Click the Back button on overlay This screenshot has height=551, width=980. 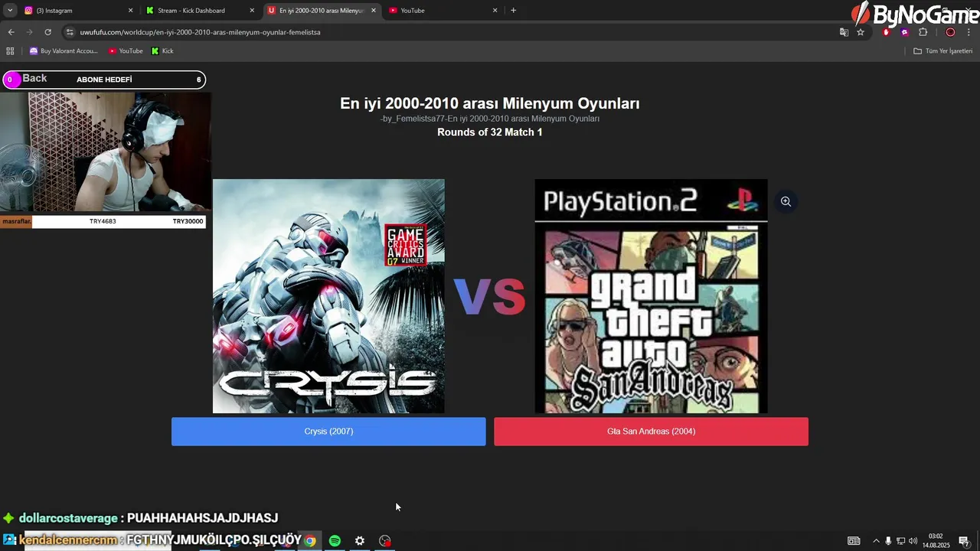[34, 78]
